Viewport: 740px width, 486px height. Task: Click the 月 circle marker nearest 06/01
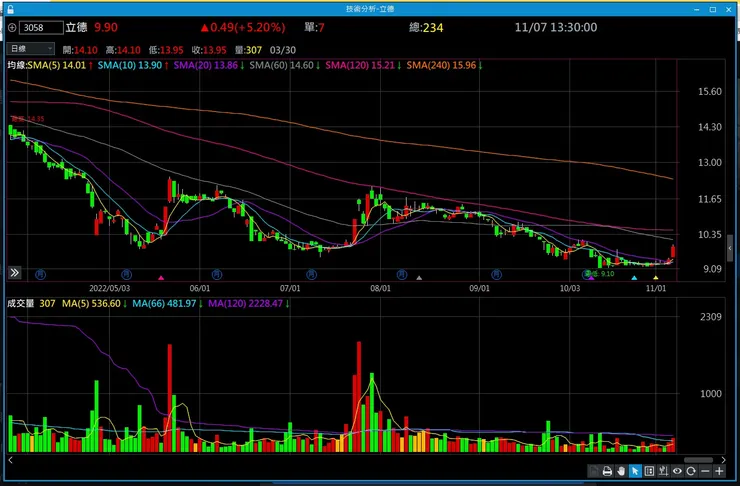coord(217,274)
